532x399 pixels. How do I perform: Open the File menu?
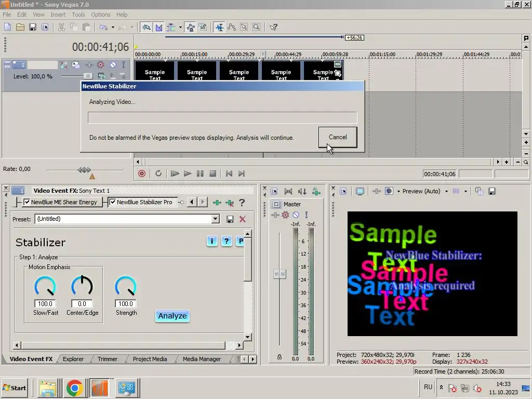[7, 15]
